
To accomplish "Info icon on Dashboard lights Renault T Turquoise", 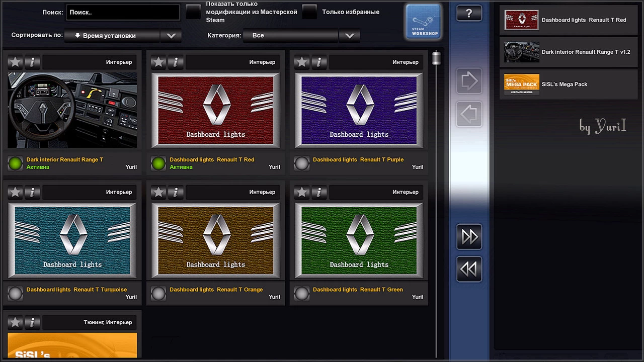I will pyautogui.click(x=32, y=192).
